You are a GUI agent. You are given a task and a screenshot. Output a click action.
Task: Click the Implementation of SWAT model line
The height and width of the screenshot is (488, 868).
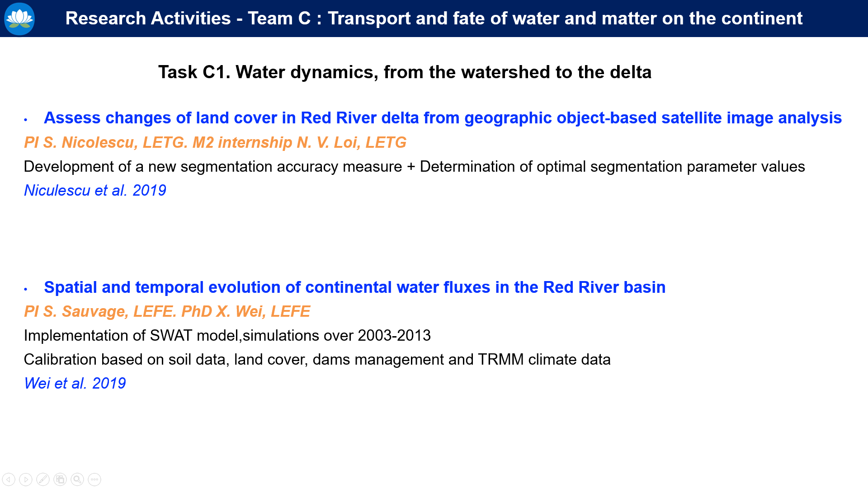(x=227, y=335)
